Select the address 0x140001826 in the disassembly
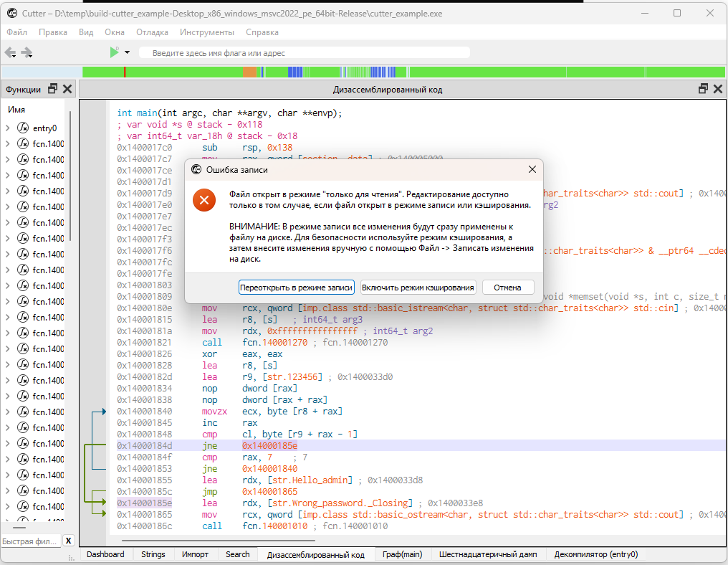 click(x=145, y=354)
